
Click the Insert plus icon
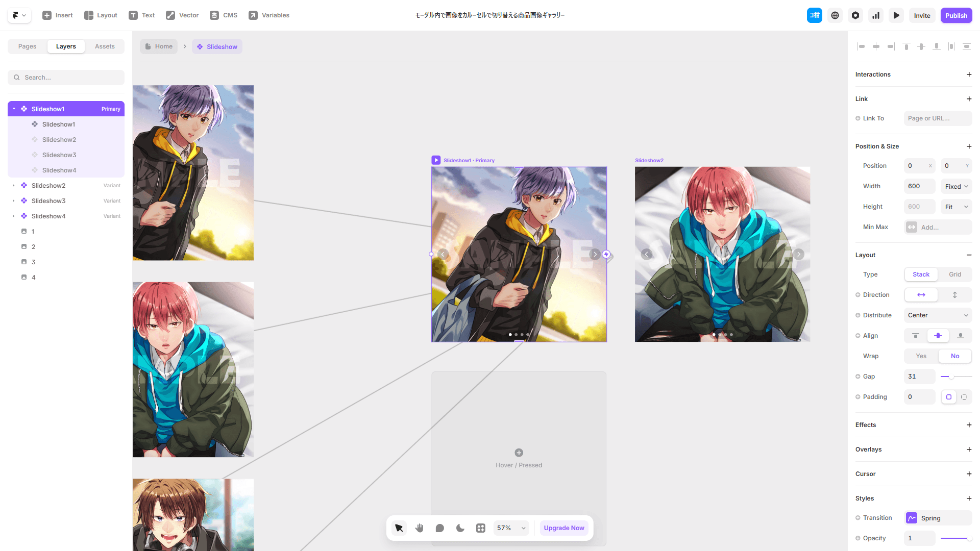47,15
